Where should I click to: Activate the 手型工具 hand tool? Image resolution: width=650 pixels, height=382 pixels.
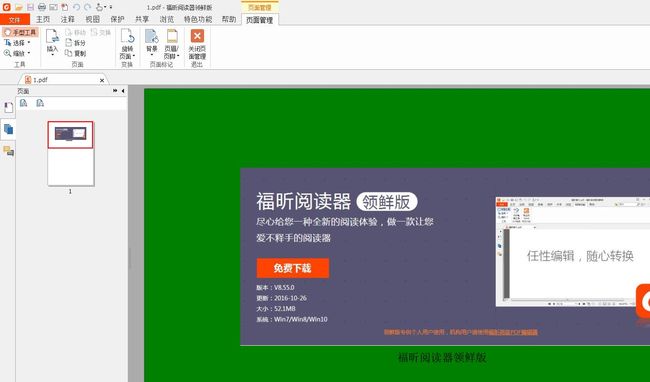tap(20, 32)
